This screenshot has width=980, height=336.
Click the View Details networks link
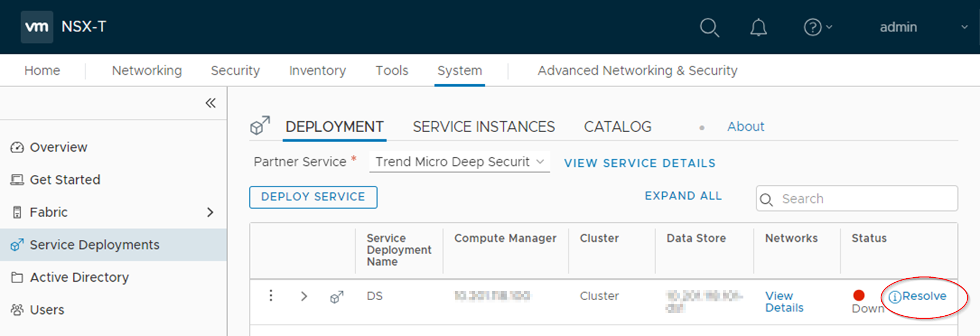(783, 302)
